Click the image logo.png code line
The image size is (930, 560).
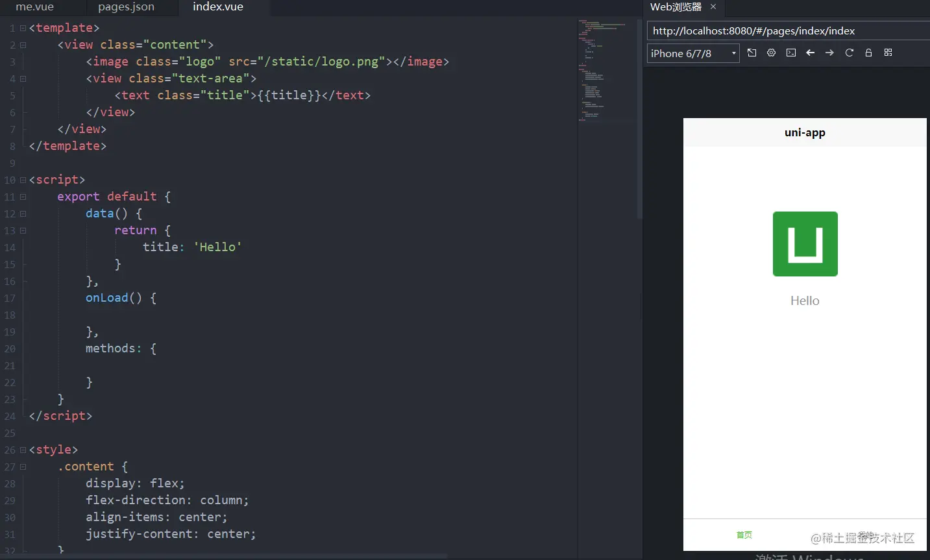click(x=267, y=62)
